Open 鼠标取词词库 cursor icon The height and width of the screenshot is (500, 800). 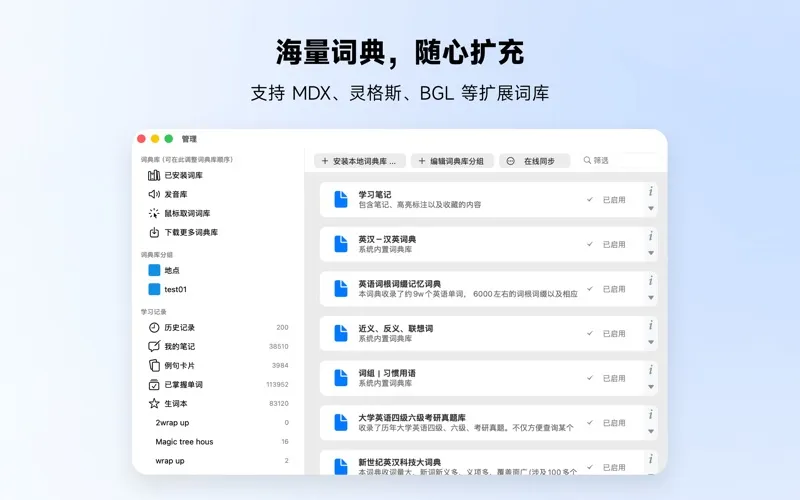[x=154, y=213]
